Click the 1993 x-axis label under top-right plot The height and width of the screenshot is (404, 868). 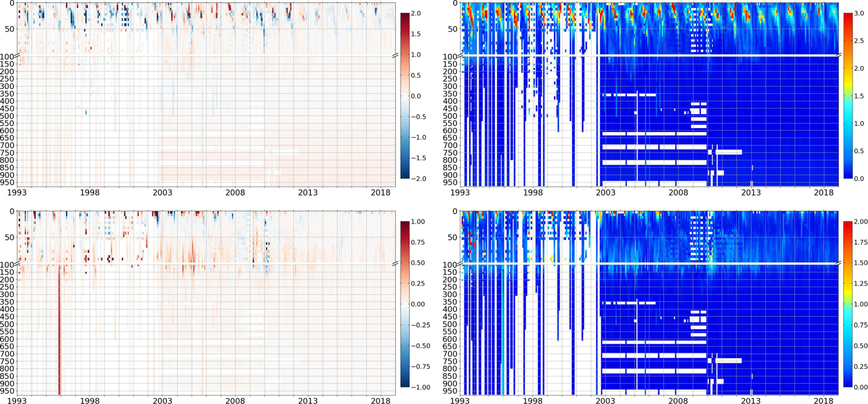click(460, 193)
